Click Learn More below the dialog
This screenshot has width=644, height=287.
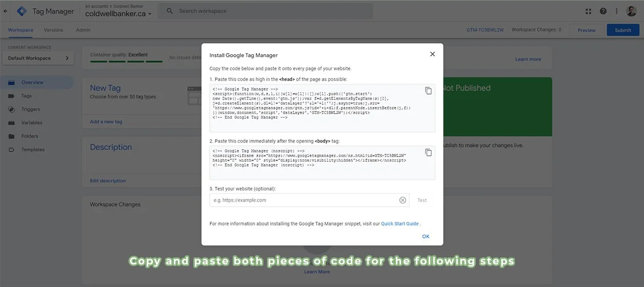[x=317, y=272]
